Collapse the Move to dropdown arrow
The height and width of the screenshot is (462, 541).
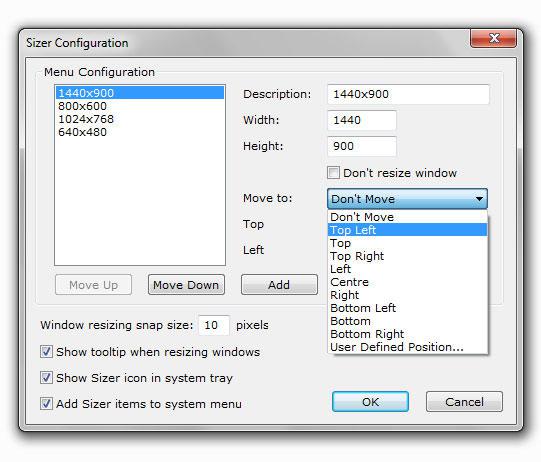click(x=479, y=199)
